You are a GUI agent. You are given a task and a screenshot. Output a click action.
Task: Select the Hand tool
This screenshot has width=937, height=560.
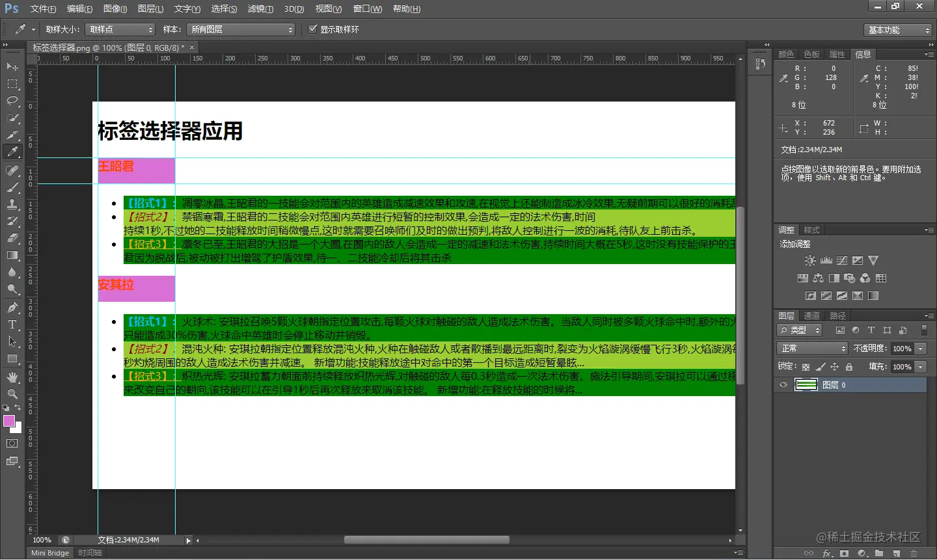[x=12, y=377]
